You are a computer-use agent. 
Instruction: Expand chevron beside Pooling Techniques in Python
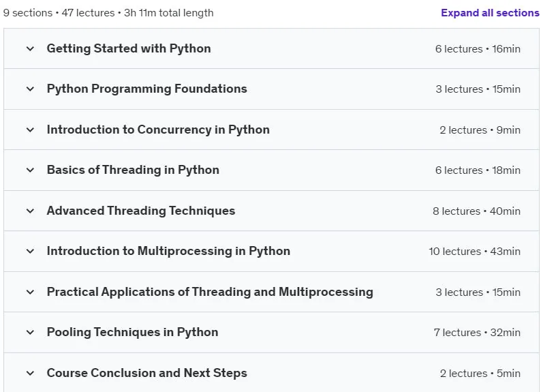[31, 332]
